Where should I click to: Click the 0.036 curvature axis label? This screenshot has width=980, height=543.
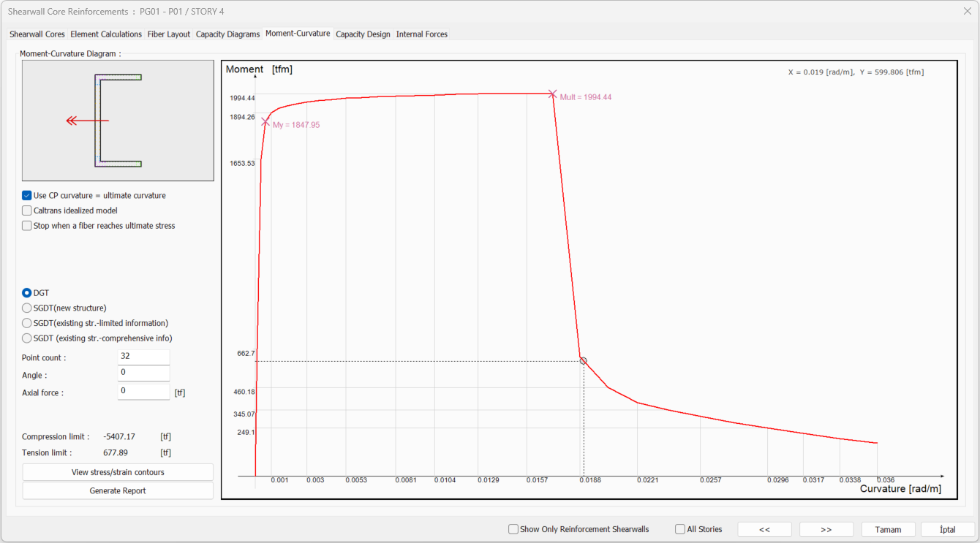886,480
